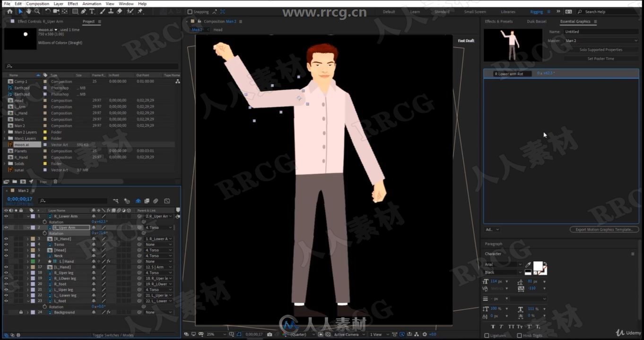The height and width of the screenshot is (340, 644).
Task: Click Toggle Switches / Modes button
Action: (113, 335)
